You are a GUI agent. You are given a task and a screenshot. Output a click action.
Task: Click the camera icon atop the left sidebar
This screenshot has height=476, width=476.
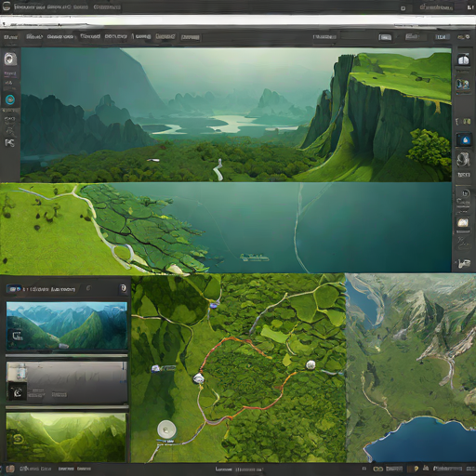click(10, 59)
